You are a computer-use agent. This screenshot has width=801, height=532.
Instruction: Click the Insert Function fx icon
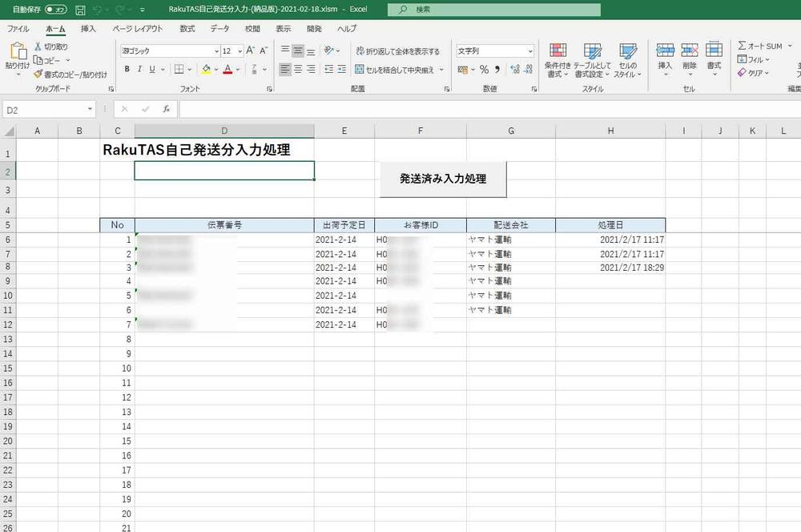(166, 109)
